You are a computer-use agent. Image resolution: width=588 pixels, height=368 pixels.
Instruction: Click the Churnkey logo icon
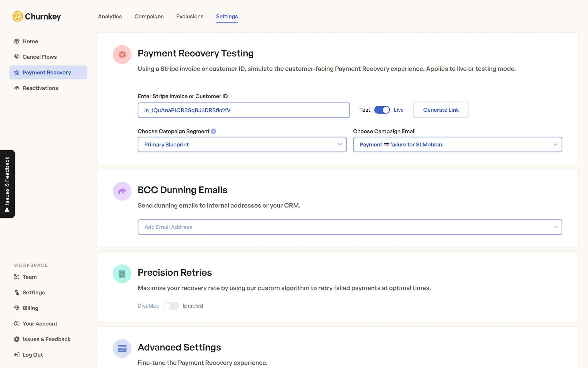(x=18, y=16)
